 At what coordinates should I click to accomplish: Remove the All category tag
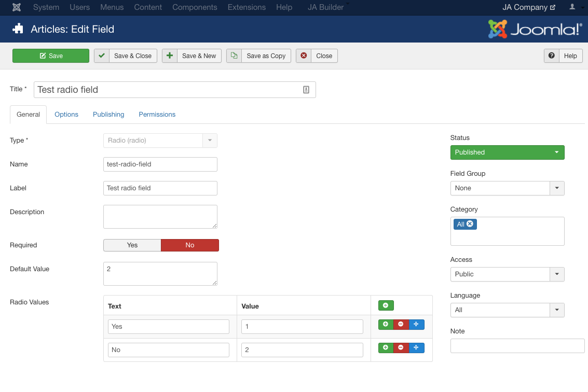point(470,224)
